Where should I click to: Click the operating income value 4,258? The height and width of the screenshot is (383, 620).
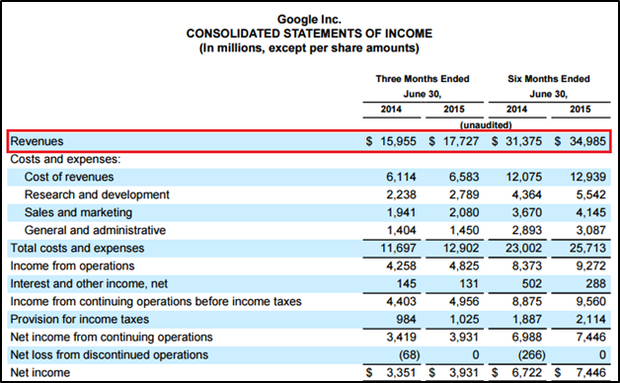click(401, 266)
